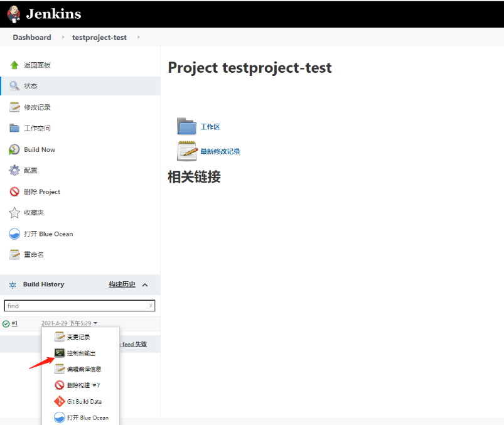Expand arrow after testproject-test breadcrumb

coord(139,37)
